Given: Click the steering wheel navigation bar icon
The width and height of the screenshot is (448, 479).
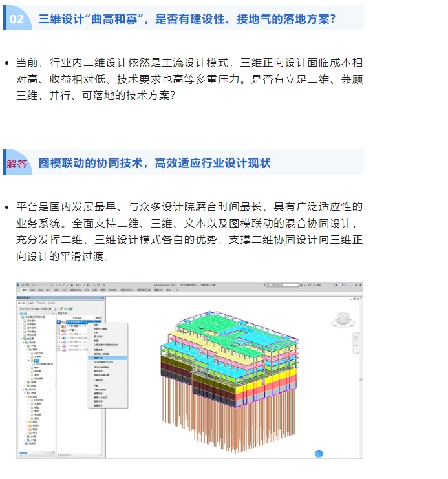Looking at the screenshot, I should 356,339.
